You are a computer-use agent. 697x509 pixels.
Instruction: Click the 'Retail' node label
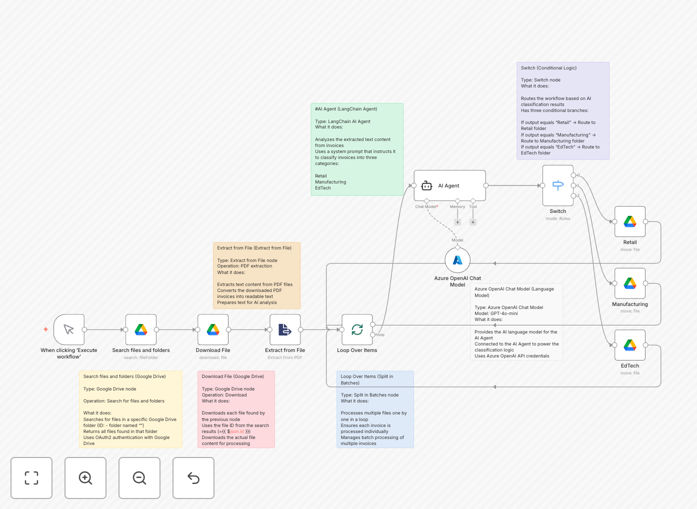click(x=630, y=242)
